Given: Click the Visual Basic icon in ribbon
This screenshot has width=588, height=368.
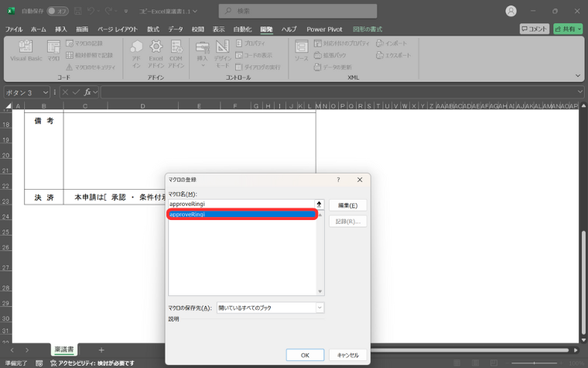Looking at the screenshot, I should tap(26, 51).
